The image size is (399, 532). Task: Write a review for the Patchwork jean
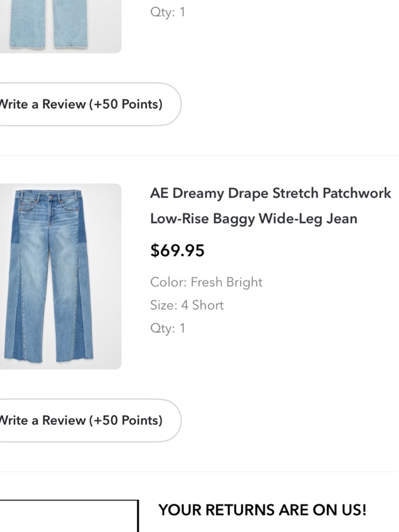click(x=80, y=420)
